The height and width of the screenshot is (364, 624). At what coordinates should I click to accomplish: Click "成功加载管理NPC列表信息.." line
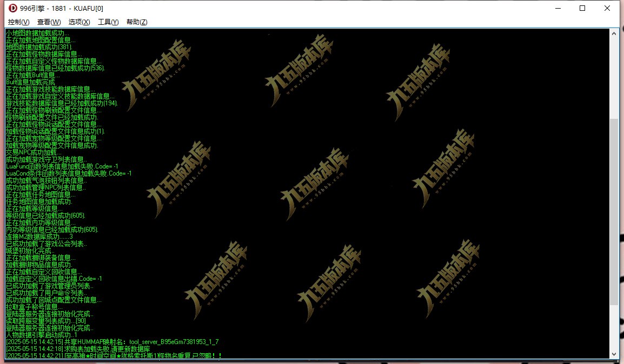pos(46,187)
